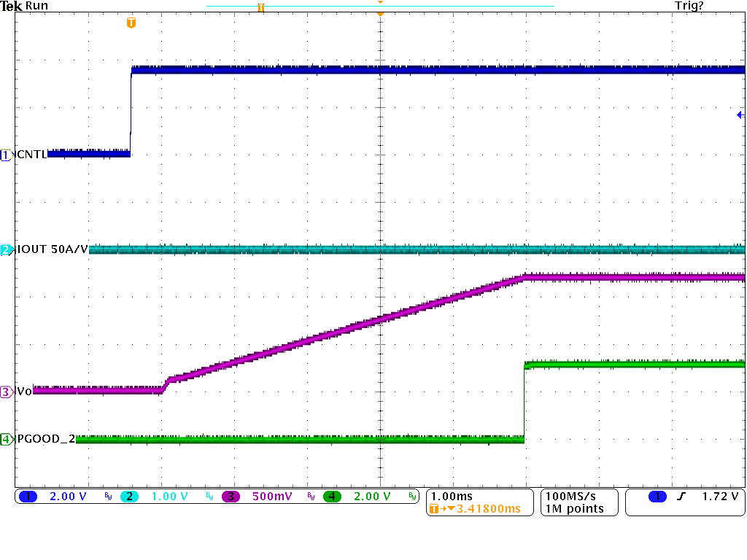The height and width of the screenshot is (560, 747).
Task: Click the channel 3 500mV scale readout
Action: click(x=271, y=497)
